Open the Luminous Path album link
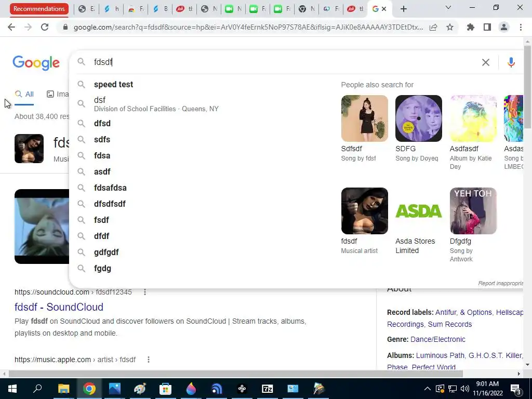Screen dimensions: 532x399 (x=440, y=355)
